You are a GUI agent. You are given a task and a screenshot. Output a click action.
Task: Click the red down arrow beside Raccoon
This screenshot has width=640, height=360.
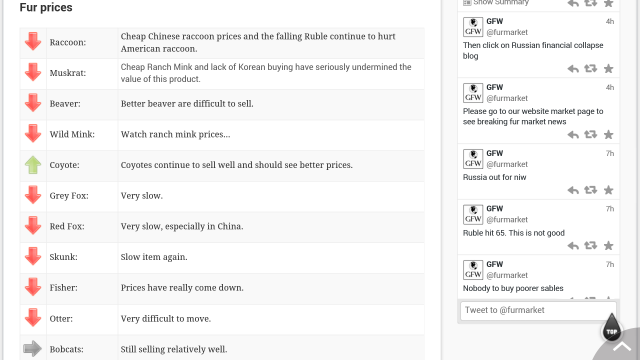(33, 41)
